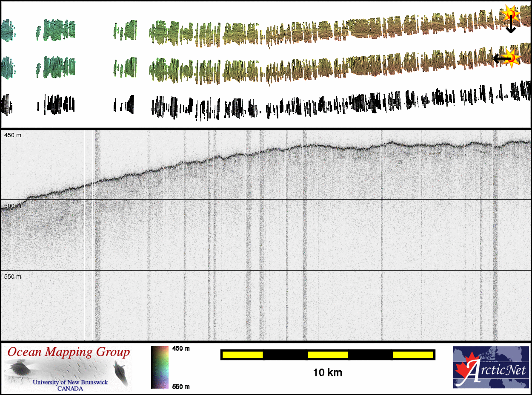Viewport: 532px width, 395px height.
Task: Click the 450 m depth label on the echogram
Action: (13, 135)
